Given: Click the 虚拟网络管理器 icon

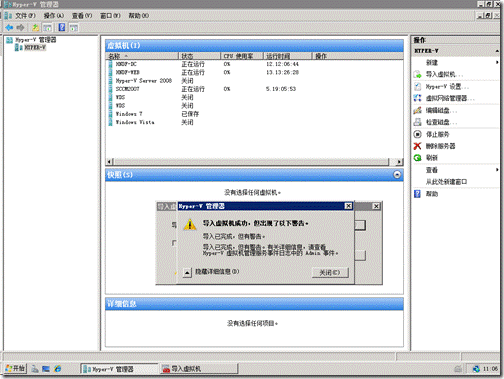Looking at the screenshot, I should (x=417, y=98).
